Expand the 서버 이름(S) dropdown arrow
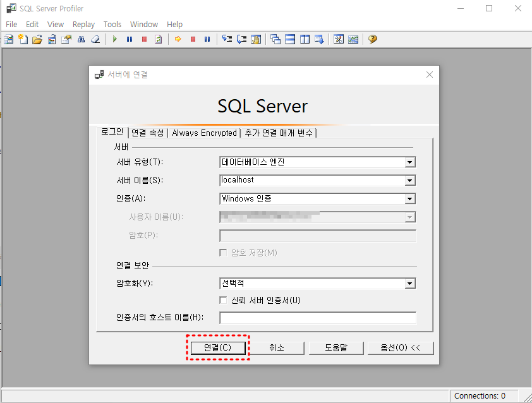The image size is (532, 403). pos(410,181)
